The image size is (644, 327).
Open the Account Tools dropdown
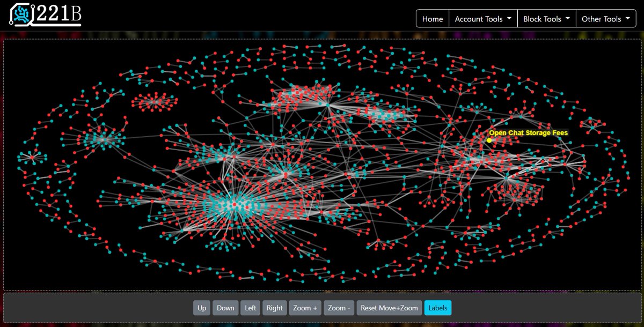pyautogui.click(x=482, y=18)
